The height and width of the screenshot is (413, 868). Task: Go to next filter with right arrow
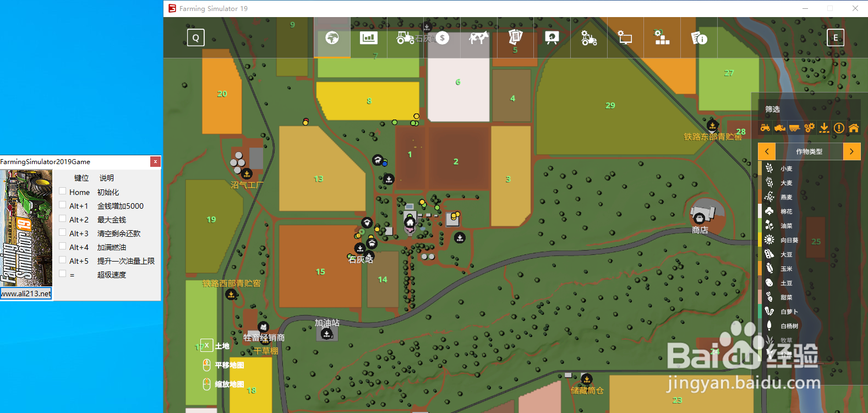[x=851, y=151]
